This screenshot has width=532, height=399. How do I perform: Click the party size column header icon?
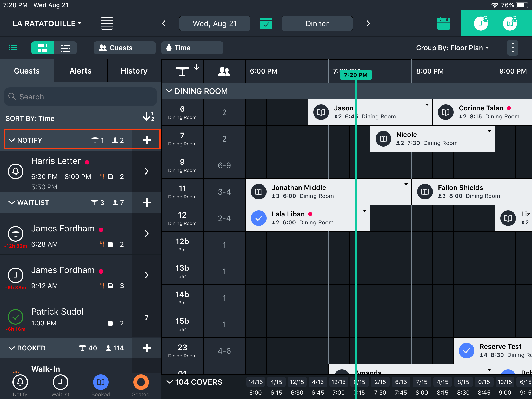point(224,71)
